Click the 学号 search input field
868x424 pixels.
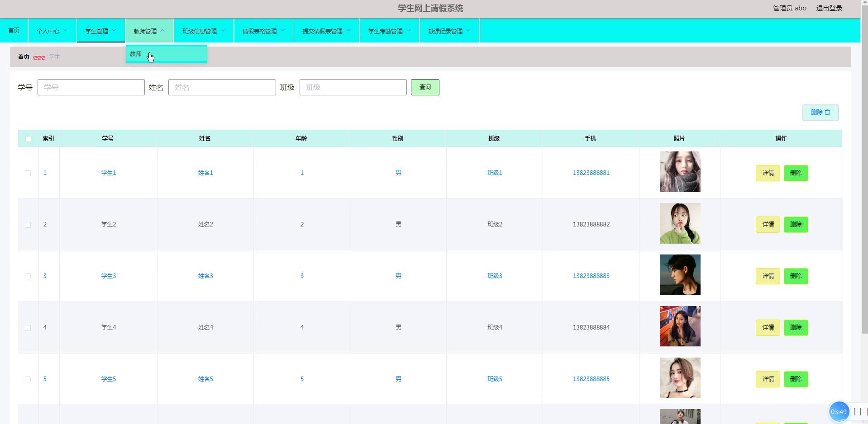tap(91, 87)
